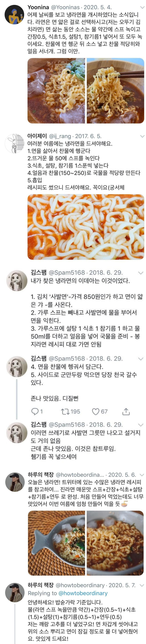
Task: Open Yoonina's left ramen photo with ice
Action: coord(56,91)
